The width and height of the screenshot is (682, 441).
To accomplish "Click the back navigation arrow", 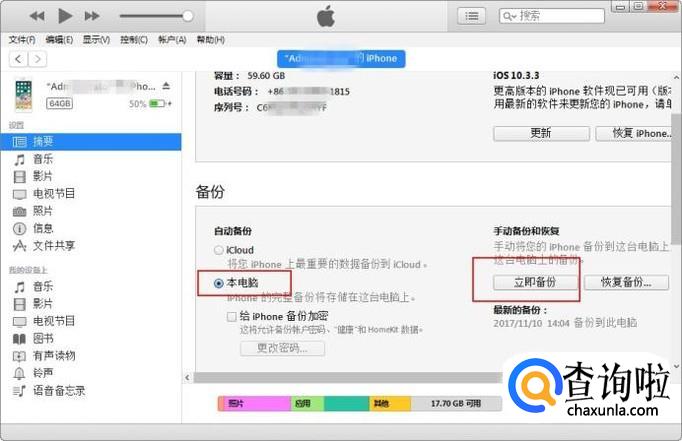I will [18, 59].
